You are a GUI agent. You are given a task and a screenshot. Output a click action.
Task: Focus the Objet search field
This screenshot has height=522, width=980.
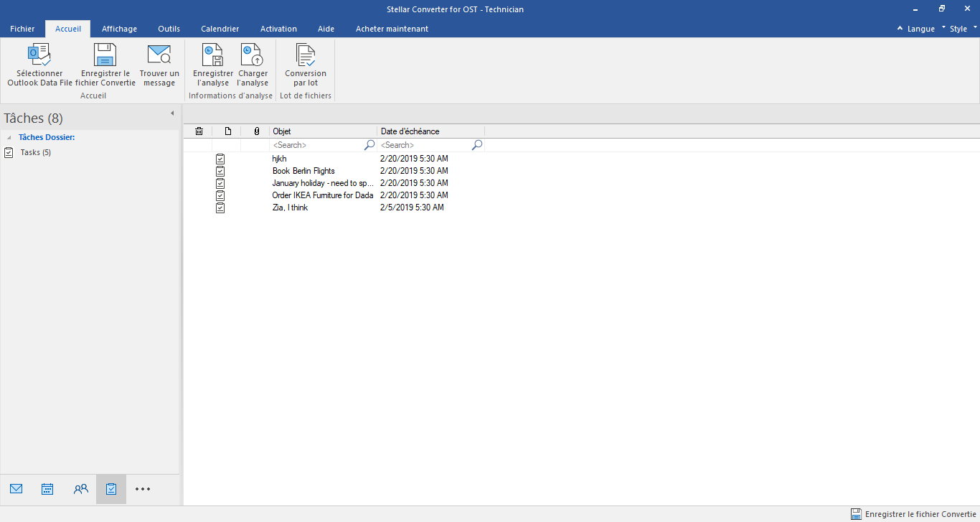tap(316, 145)
